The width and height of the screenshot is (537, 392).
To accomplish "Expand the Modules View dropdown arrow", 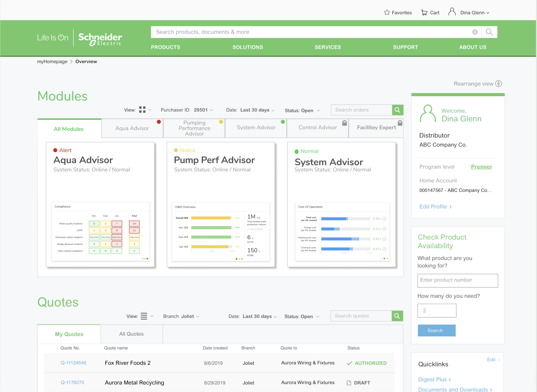I will pos(150,110).
